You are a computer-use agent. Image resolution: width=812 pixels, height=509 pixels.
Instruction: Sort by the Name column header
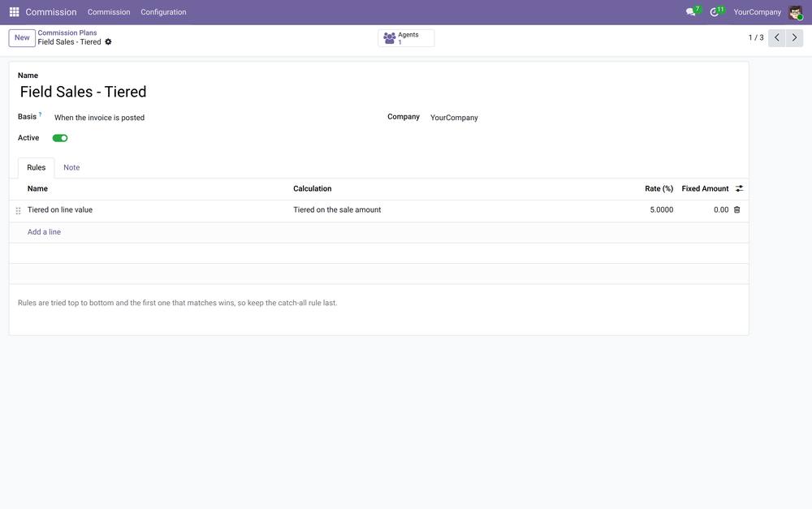[37, 188]
